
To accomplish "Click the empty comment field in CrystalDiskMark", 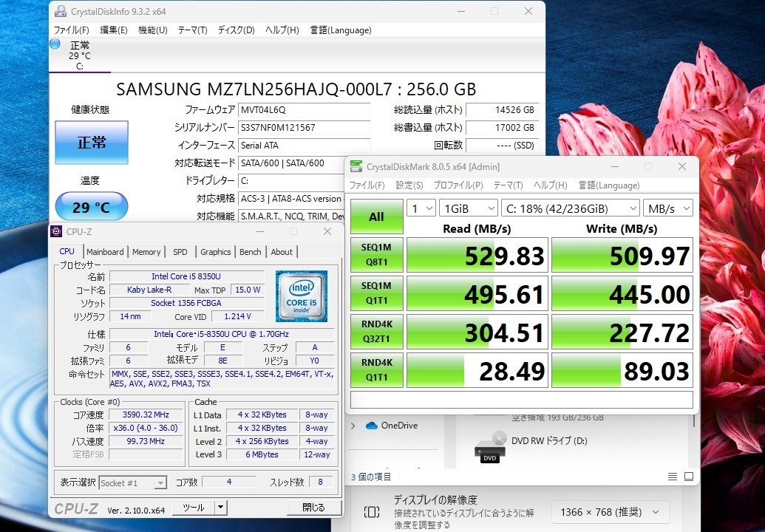I will [522, 399].
